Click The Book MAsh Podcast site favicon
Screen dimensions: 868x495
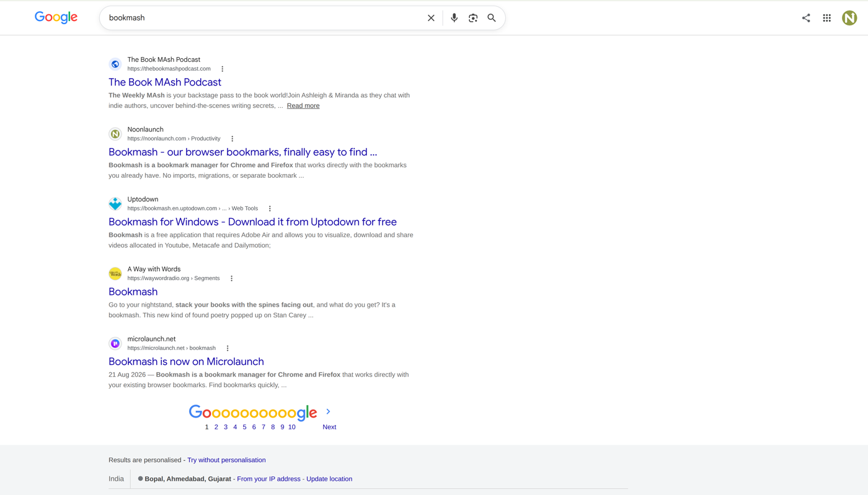pyautogui.click(x=115, y=64)
